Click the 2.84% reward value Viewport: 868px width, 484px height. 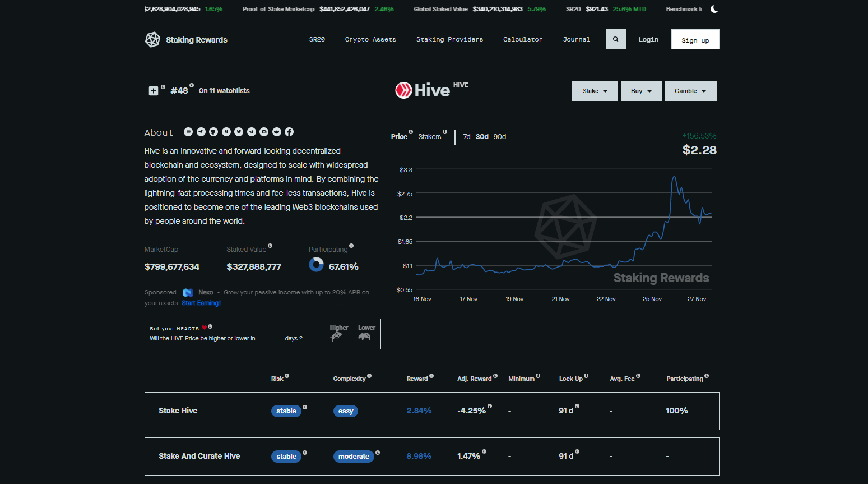[x=419, y=411]
